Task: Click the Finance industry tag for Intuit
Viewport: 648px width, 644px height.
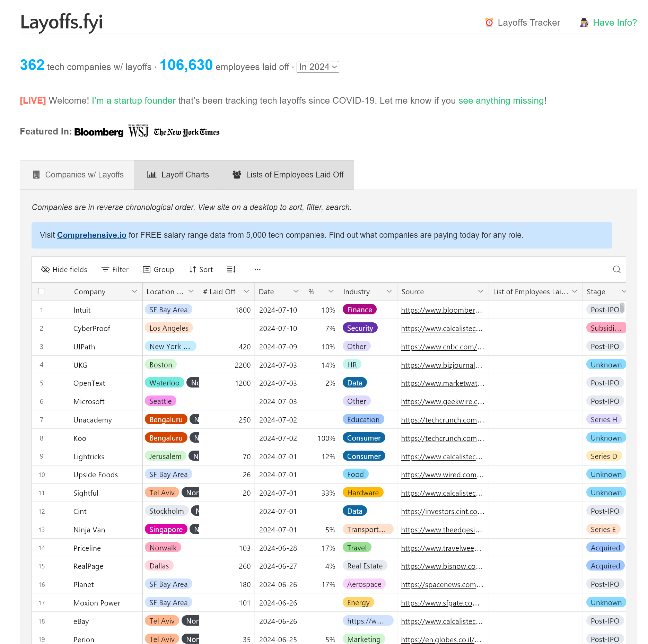Action: [x=360, y=310]
